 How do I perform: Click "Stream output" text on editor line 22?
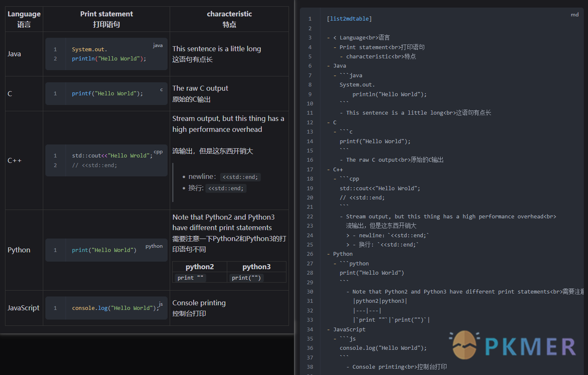pos(369,217)
